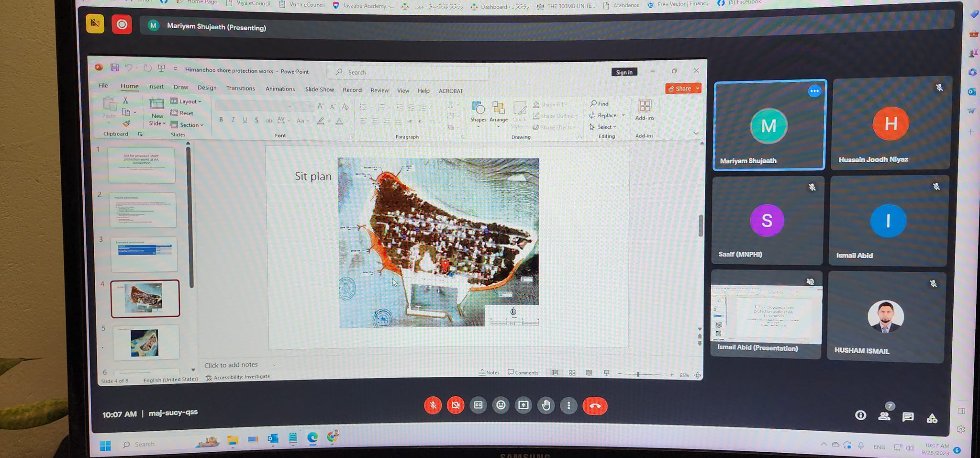This screenshot has height=458, width=980.
Task: Toggle Bold formatting
Action: tap(221, 119)
